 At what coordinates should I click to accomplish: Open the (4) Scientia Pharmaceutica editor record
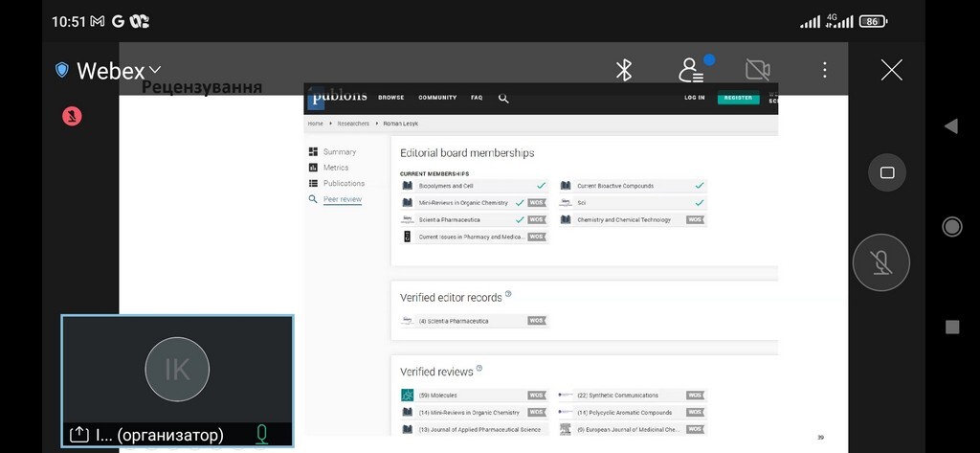[475, 321]
